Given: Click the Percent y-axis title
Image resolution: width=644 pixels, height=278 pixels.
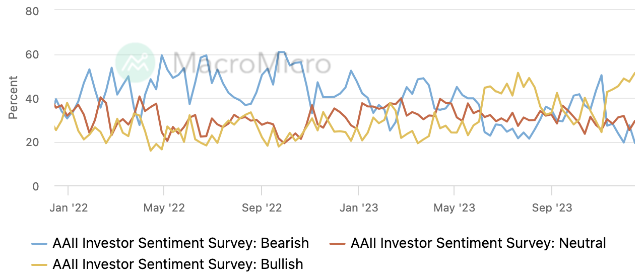Looking at the screenshot, I should coord(14,98).
